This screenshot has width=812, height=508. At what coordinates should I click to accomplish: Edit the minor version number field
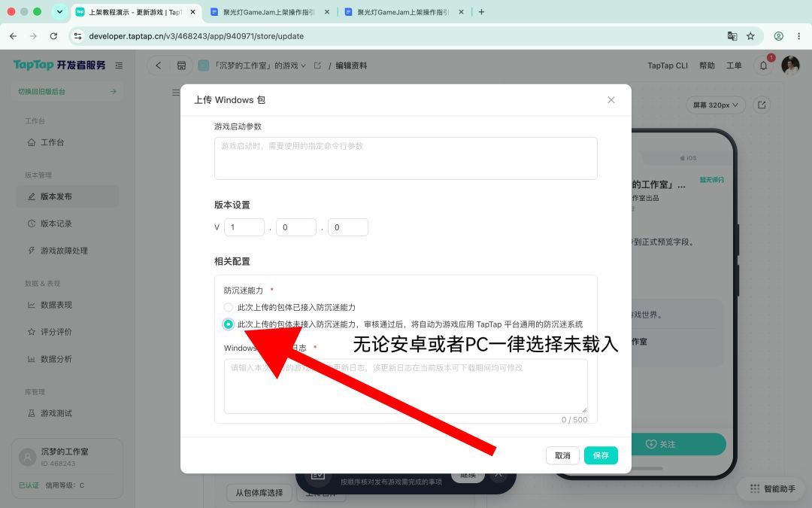296,227
